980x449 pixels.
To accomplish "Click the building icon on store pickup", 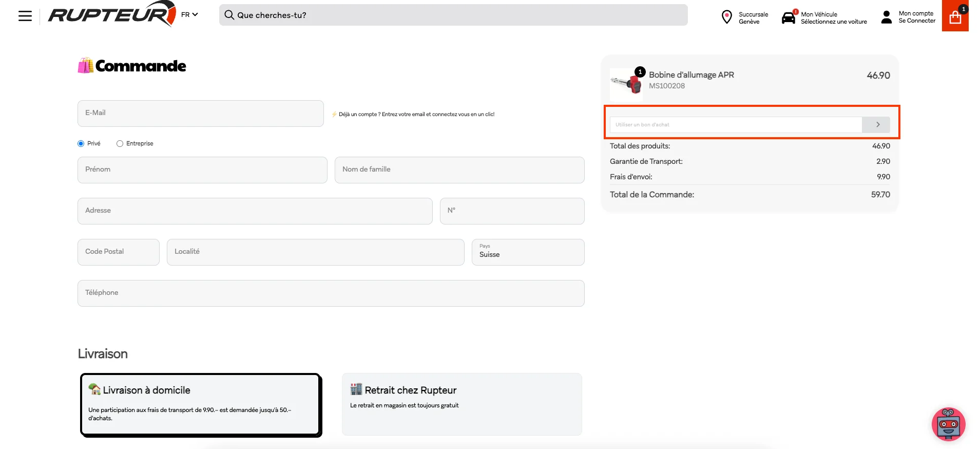I will 356,389.
